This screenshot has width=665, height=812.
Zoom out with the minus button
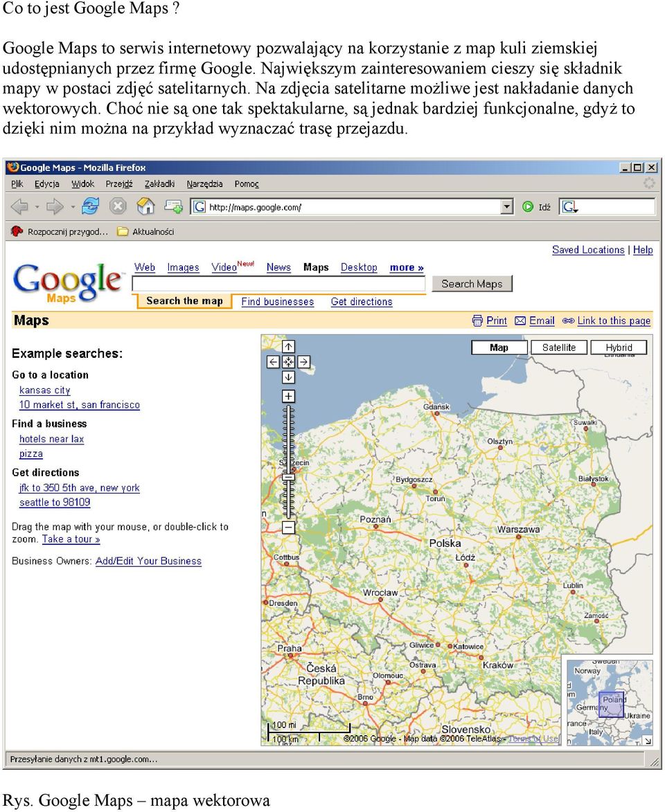click(289, 527)
